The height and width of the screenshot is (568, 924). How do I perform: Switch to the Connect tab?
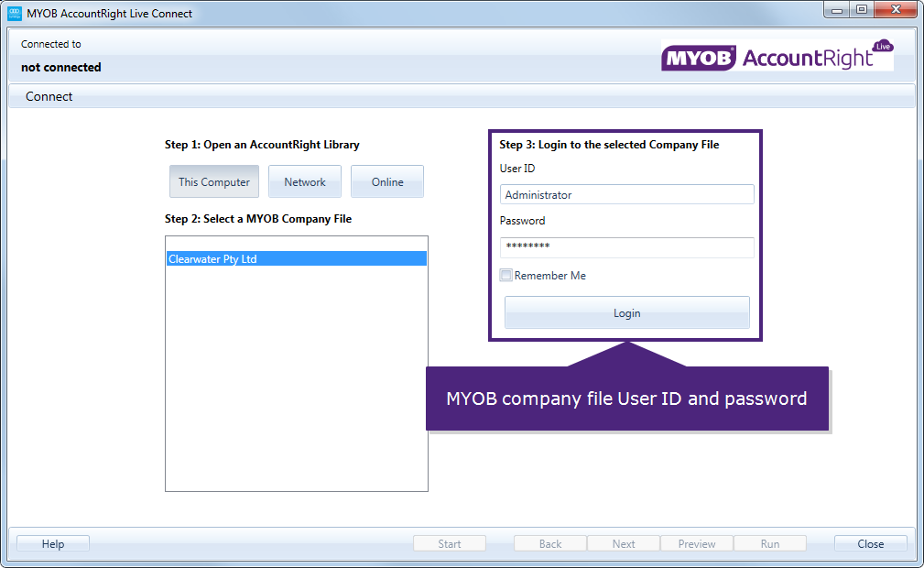[x=49, y=96]
